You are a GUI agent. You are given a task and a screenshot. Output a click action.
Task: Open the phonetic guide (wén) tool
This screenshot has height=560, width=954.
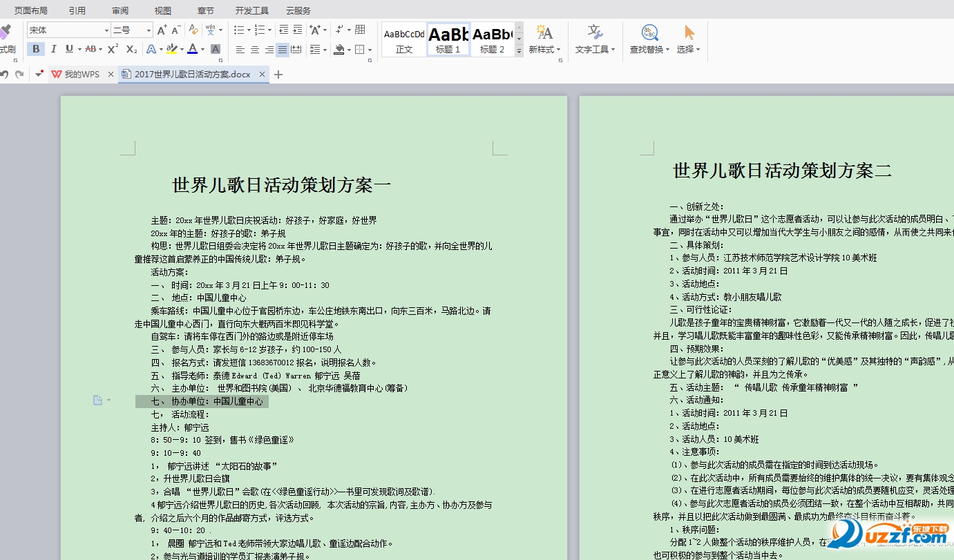pos(210,30)
